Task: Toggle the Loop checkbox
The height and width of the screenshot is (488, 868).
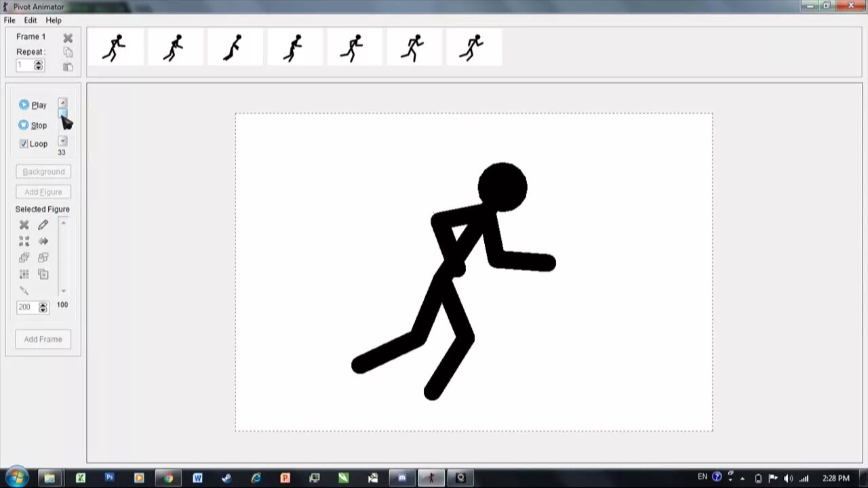Action: (24, 143)
